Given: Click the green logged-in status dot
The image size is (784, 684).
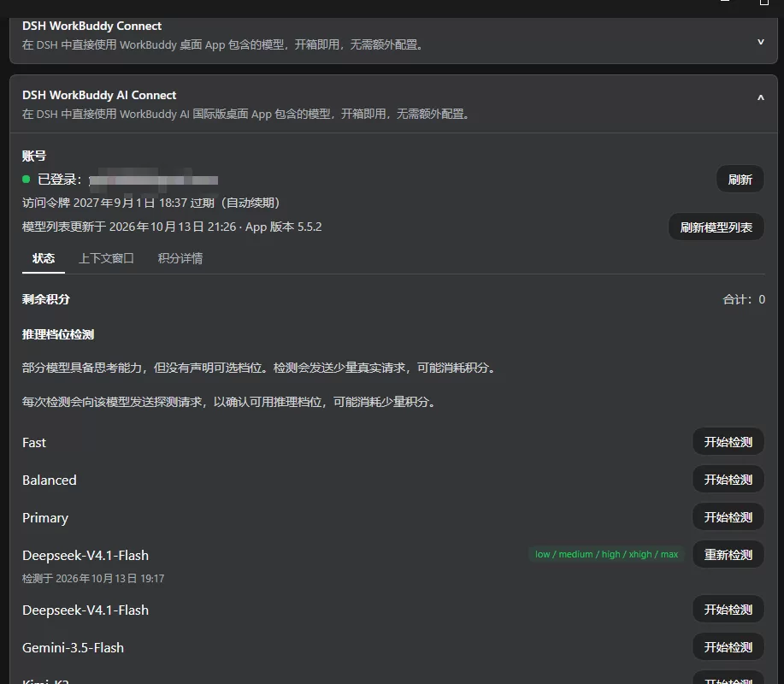Looking at the screenshot, I should point(27,179).
